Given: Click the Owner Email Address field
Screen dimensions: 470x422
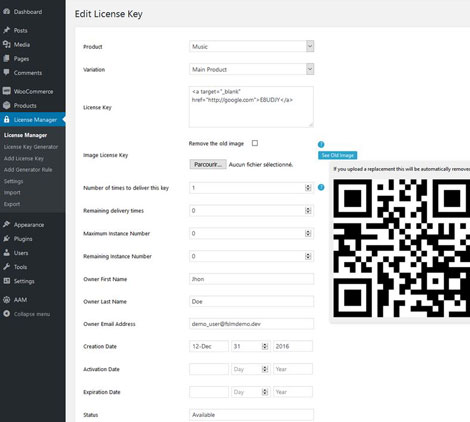Looking at the screenshot, I should [x=251, y=324].
